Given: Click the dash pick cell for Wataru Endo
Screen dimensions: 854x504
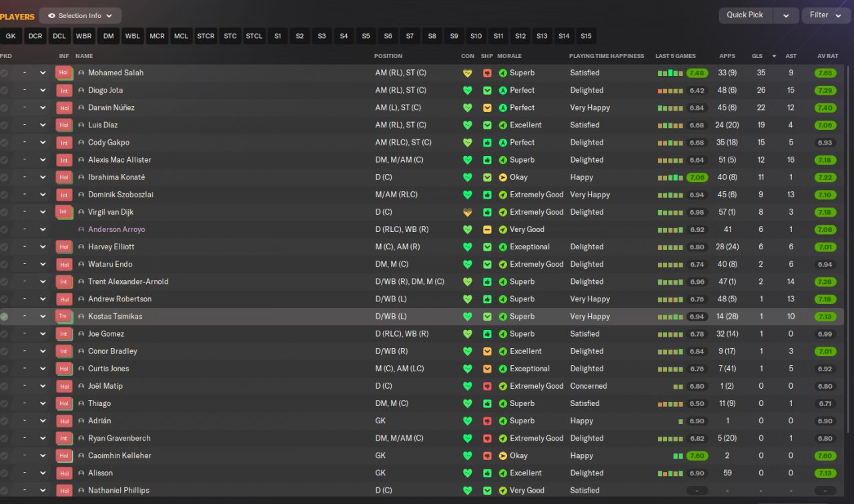Looking at the screenshot, I should tap(24, 264).
